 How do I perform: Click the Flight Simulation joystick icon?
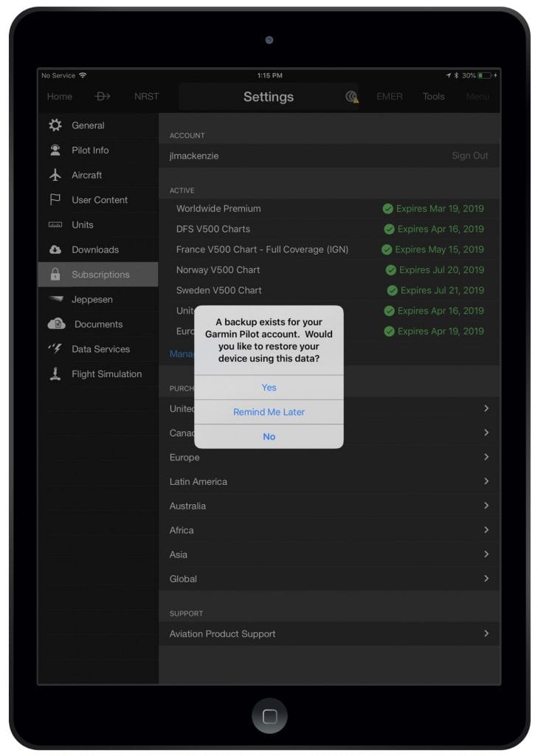pos(55,374)
